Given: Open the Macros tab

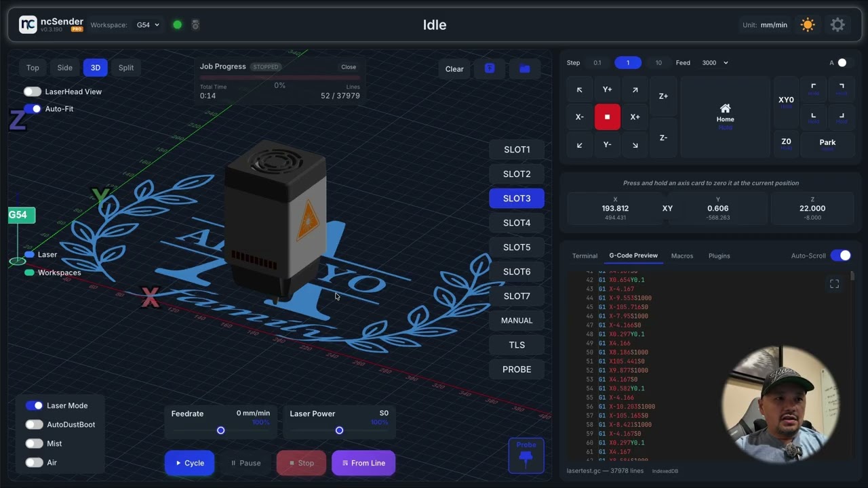Looking at the screenshot, I should [682, 256].
